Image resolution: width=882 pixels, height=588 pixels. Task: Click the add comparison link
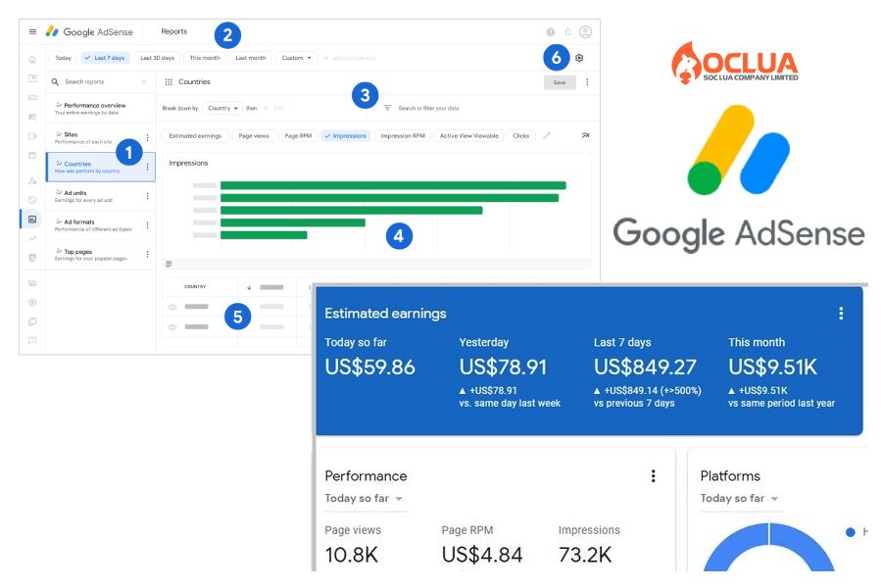click(350, 58)
